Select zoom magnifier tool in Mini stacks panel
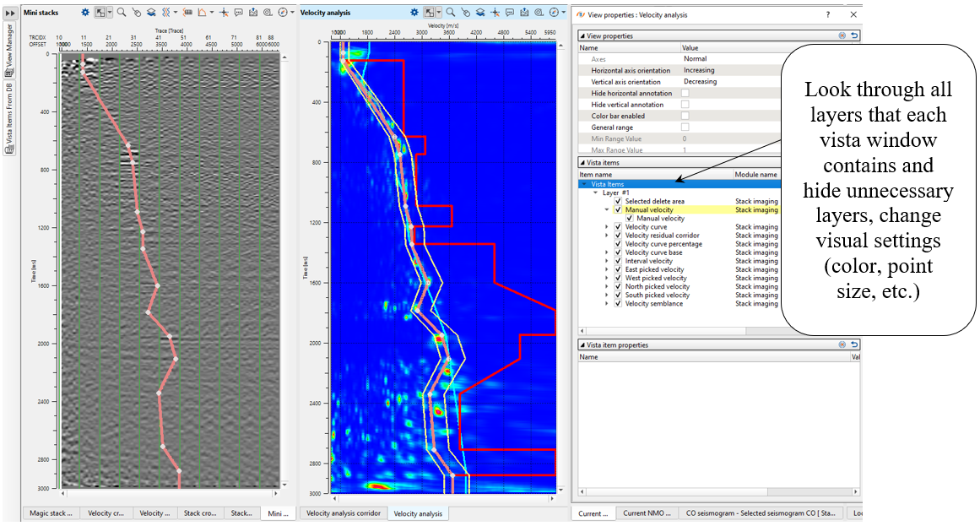This screenshot has width=980, height=526. (122, 13)
